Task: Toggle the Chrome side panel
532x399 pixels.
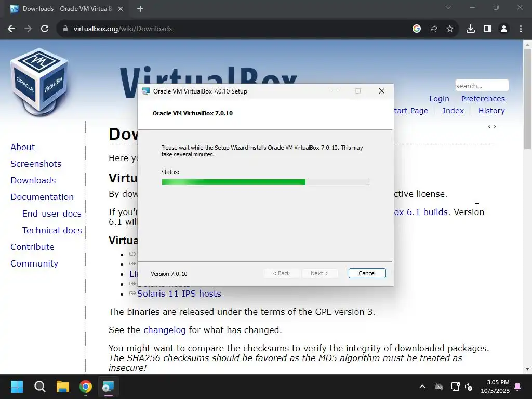Action: click(x=487, y=29)
